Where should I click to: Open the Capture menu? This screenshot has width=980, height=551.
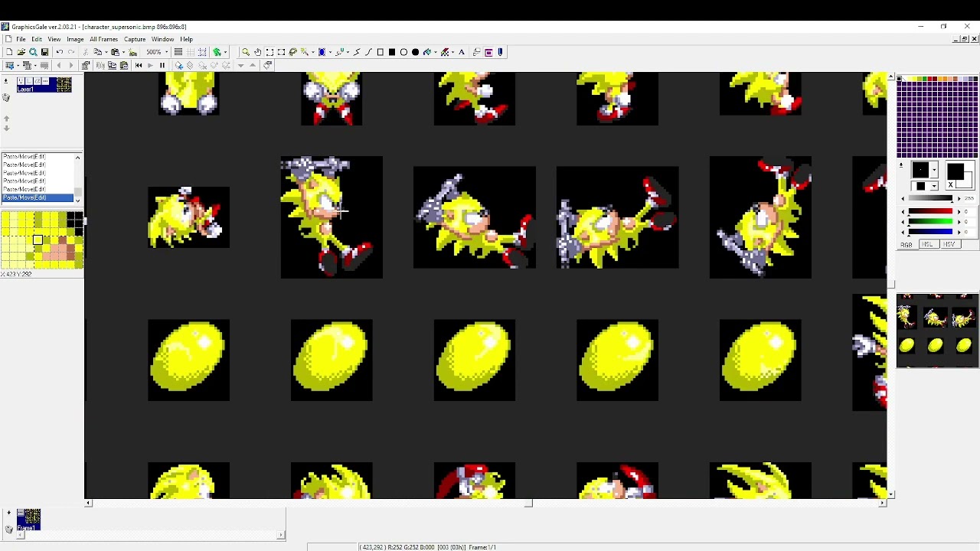click(x=135, y=39)
